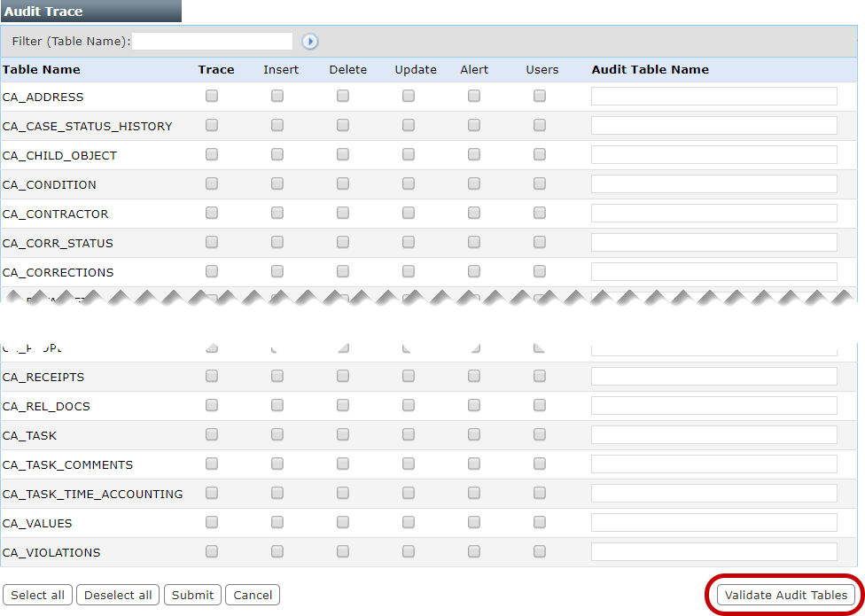The height and width of the screenshot is (616, 865).
Task: Click the filter submit arrow icon
Action: click(x=310, y=41)
